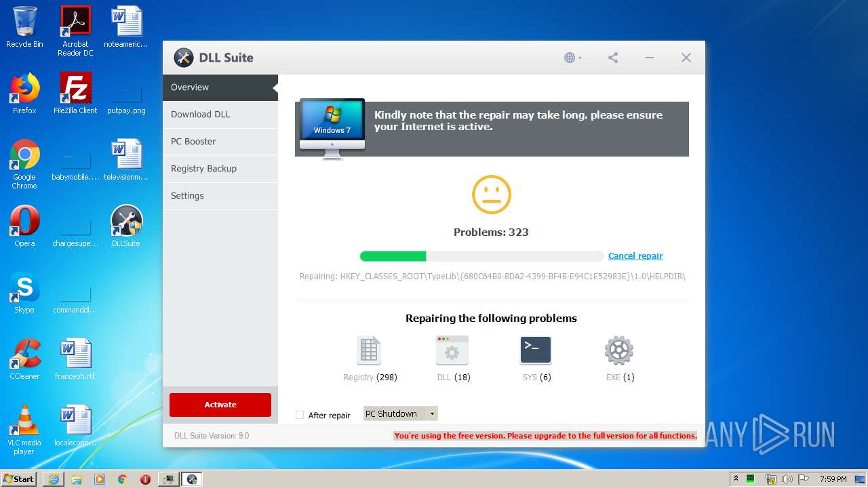Open Registry Backup section
This screenshot has height=488, width=868.
click(x=220, y=169)
